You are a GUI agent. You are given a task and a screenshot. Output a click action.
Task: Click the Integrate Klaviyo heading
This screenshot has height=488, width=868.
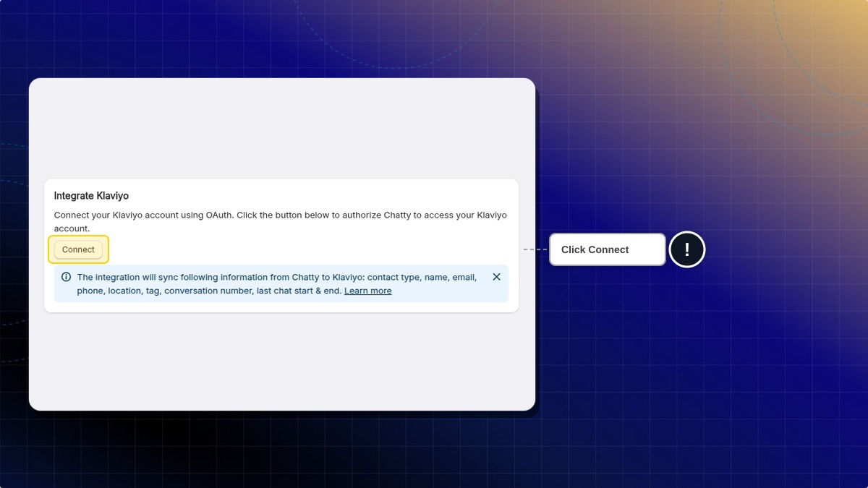(x=91, y=196)
